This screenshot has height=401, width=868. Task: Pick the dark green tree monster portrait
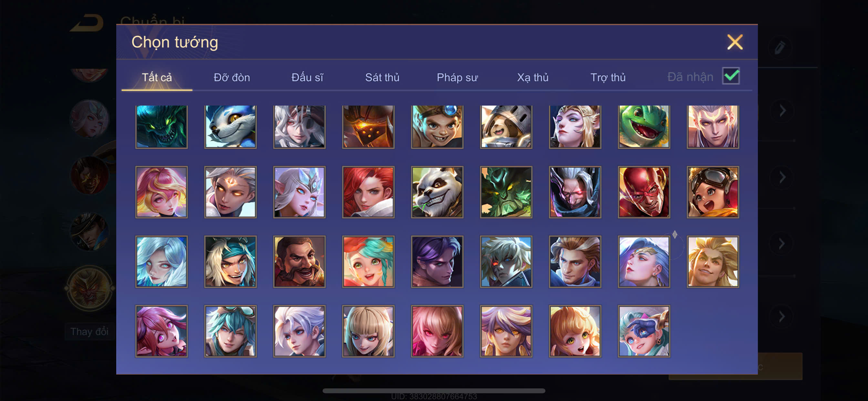506,192
